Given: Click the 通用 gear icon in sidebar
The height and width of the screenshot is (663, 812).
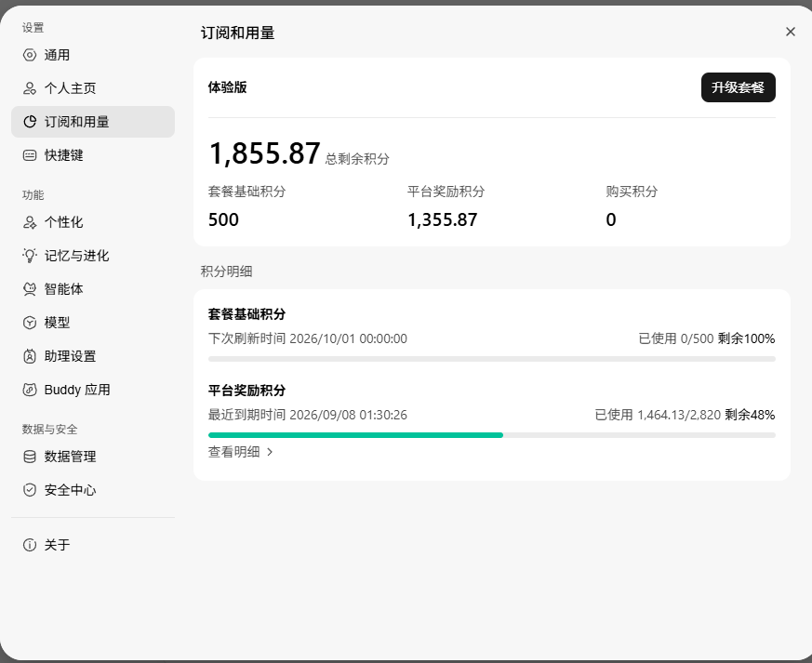Looking at the screenshot, I should [x=30, y=55].
